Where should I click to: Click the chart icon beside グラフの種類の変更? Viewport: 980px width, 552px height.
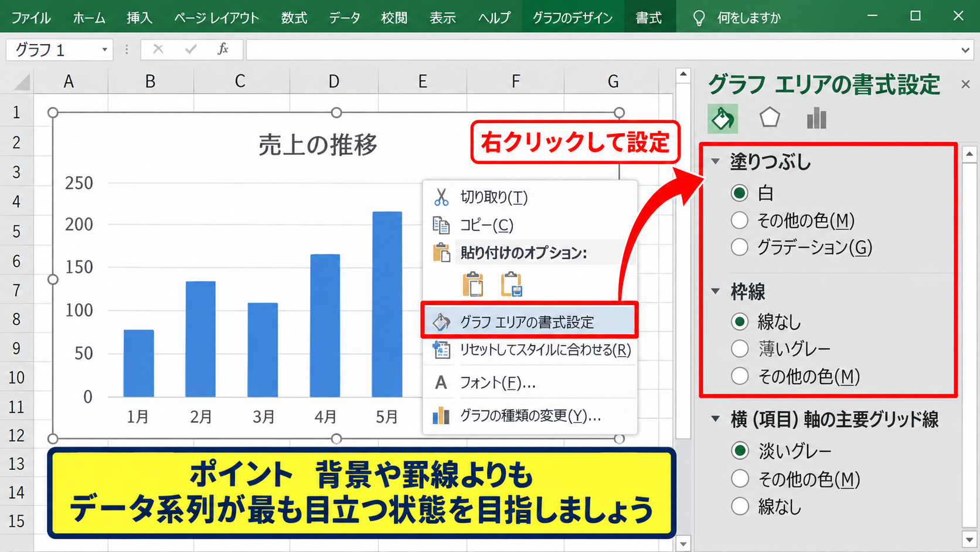click(441, 416)
